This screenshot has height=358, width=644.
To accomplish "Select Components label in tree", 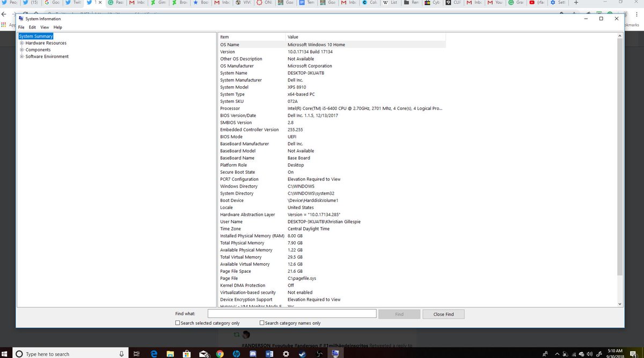I will tap(38, 50).
